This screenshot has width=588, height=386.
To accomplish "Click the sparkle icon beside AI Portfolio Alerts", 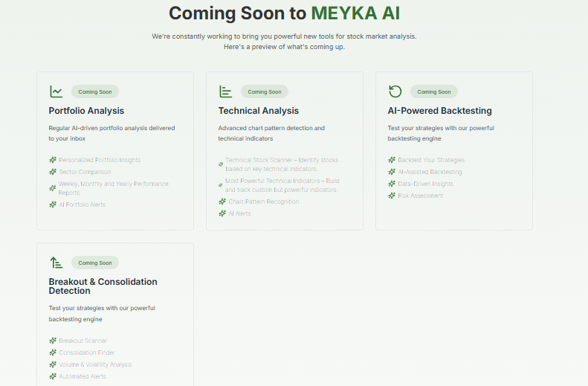I will (x=53, y=205).
